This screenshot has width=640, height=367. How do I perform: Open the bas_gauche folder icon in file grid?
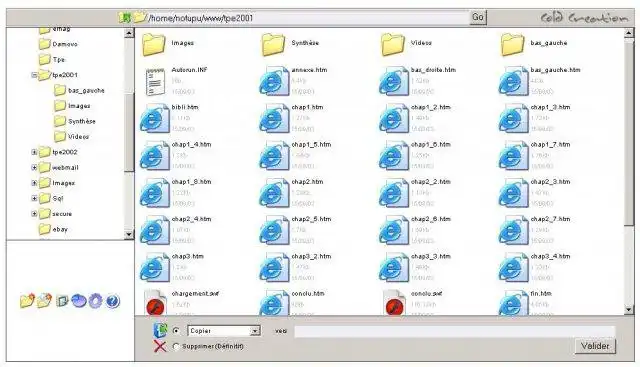tap(512, 44)
